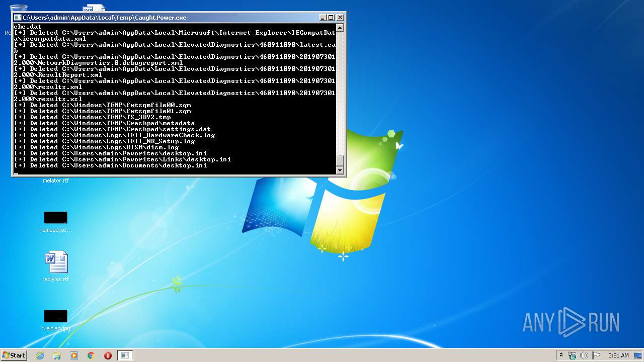Viewport: 644px width, 362px height.
Task: Click the 'Crashpad\settings.dat' console line
Action: pos(112,129)
